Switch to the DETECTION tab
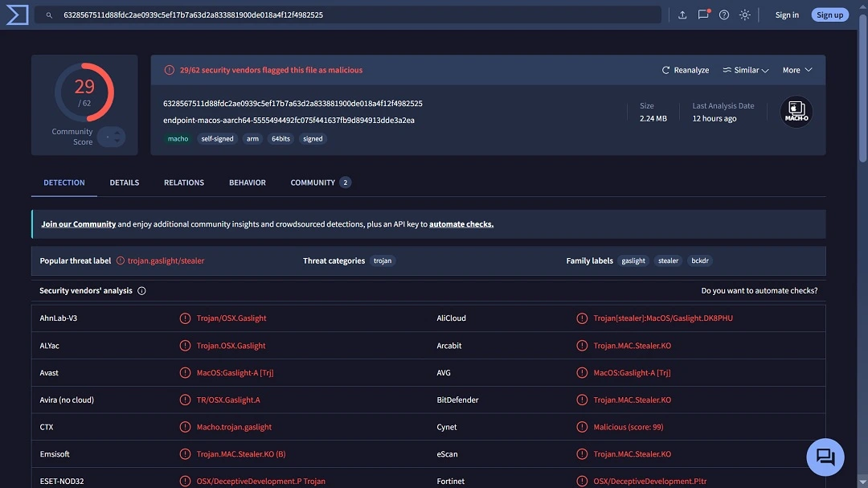The height and width of the screenshot is (488, 868). pos(64,182)
